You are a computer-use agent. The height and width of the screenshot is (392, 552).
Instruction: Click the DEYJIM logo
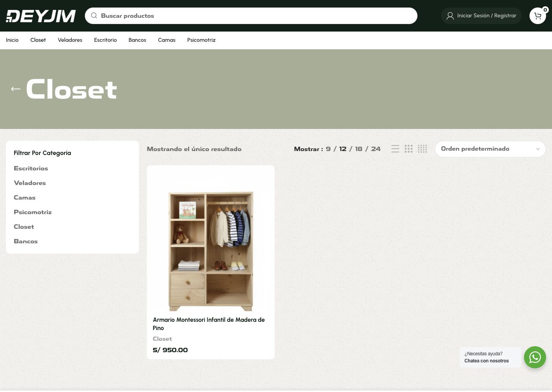click(x=41, y=16)
